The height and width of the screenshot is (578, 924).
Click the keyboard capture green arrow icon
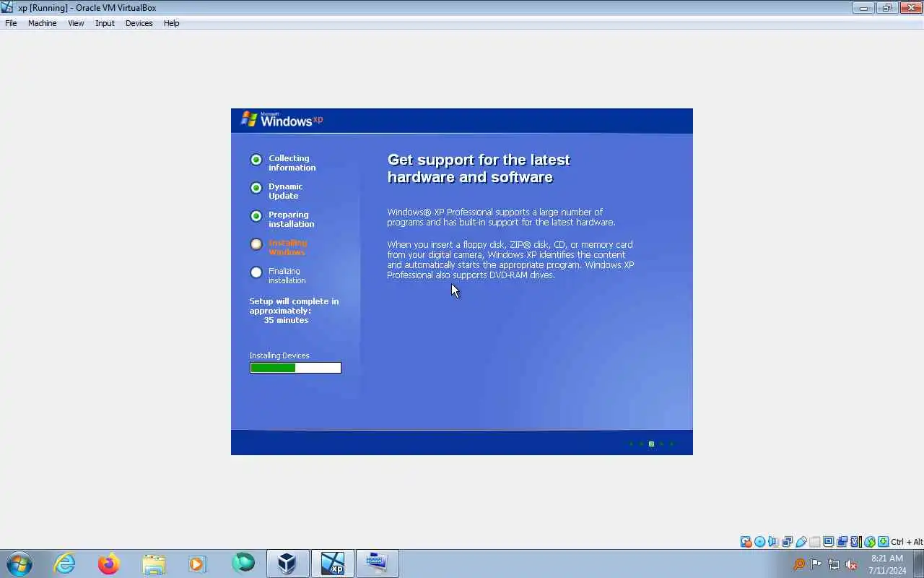click(883, 542)
